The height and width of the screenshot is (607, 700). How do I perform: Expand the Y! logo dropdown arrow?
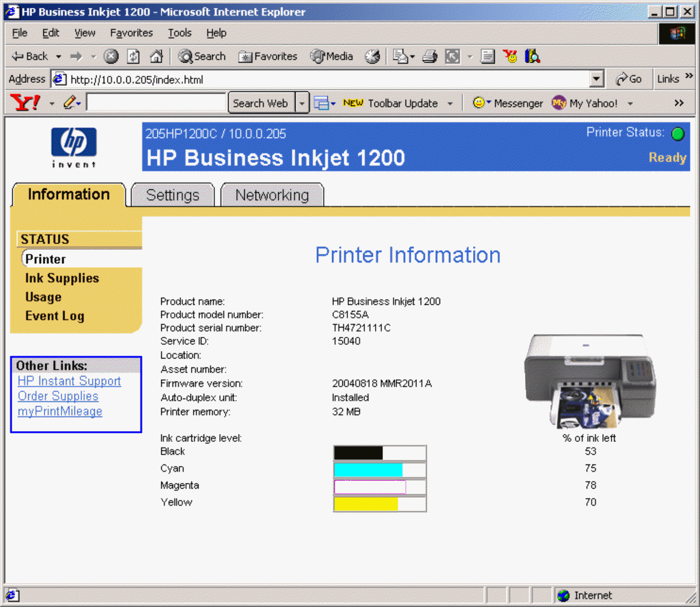(51, 104)
